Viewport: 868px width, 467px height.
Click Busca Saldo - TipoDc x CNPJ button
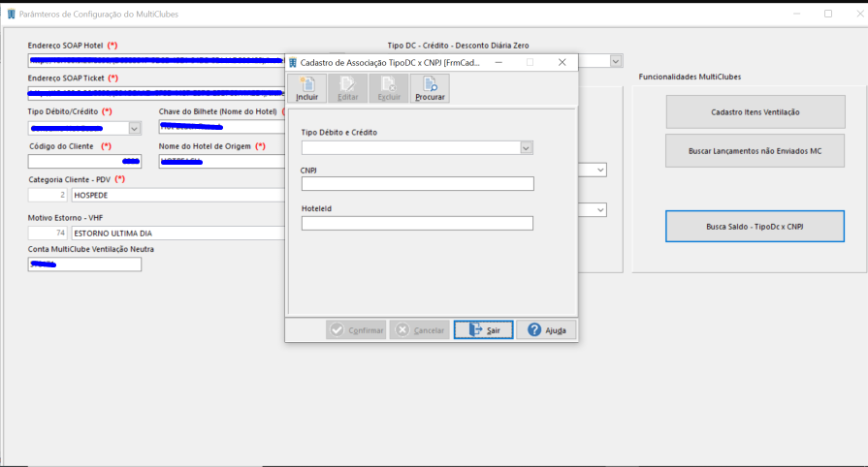click(x=755, y=227)
